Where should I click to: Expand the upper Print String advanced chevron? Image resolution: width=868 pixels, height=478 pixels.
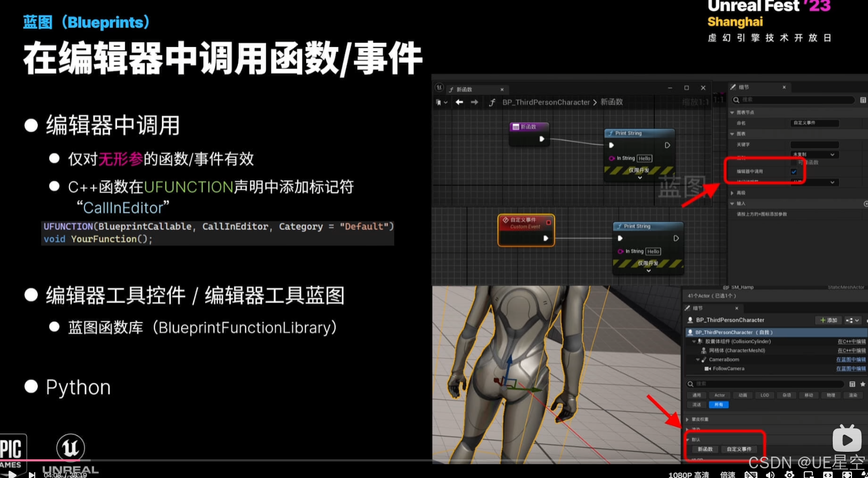(640, 178)
